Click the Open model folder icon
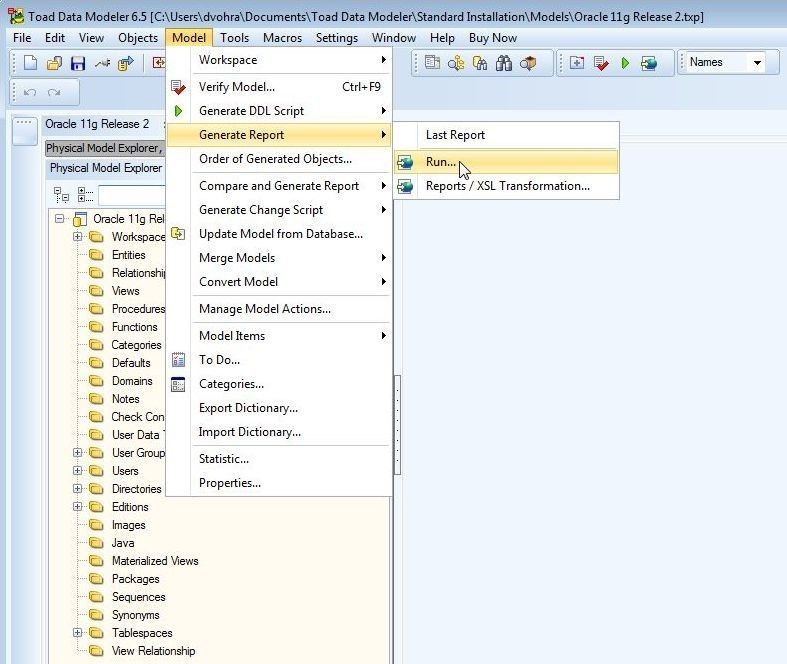This screenshot has height=664, width=787. pyautogui.click(x=54, y=63)
